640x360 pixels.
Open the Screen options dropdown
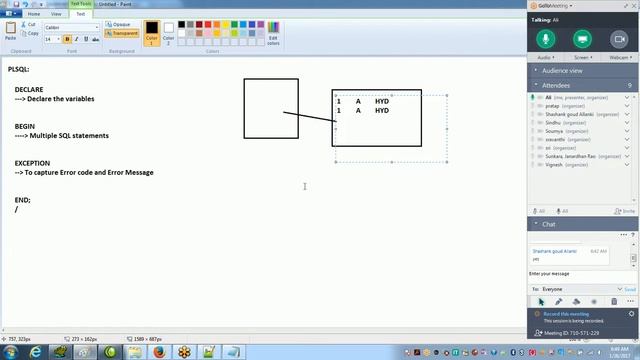tap(582, 58)
